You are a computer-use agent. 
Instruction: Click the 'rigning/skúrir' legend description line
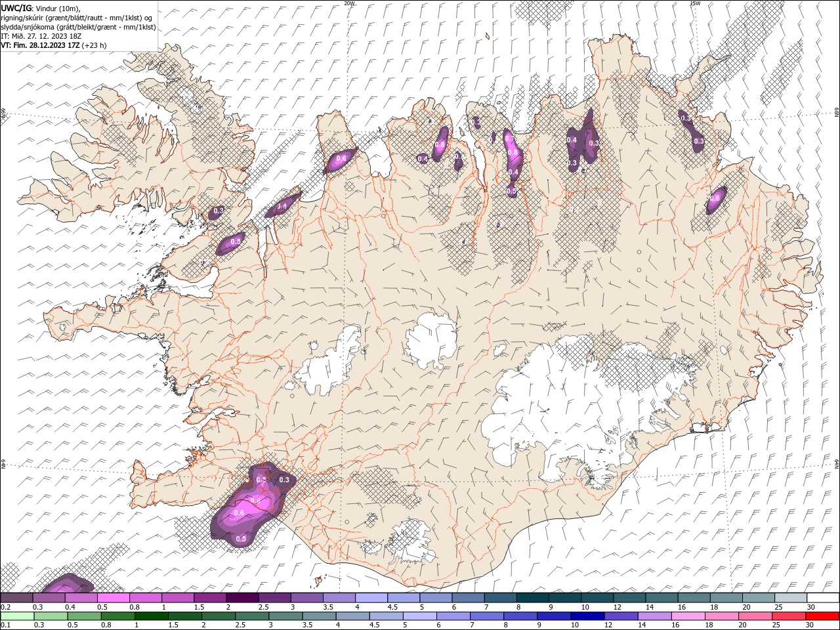77,17
